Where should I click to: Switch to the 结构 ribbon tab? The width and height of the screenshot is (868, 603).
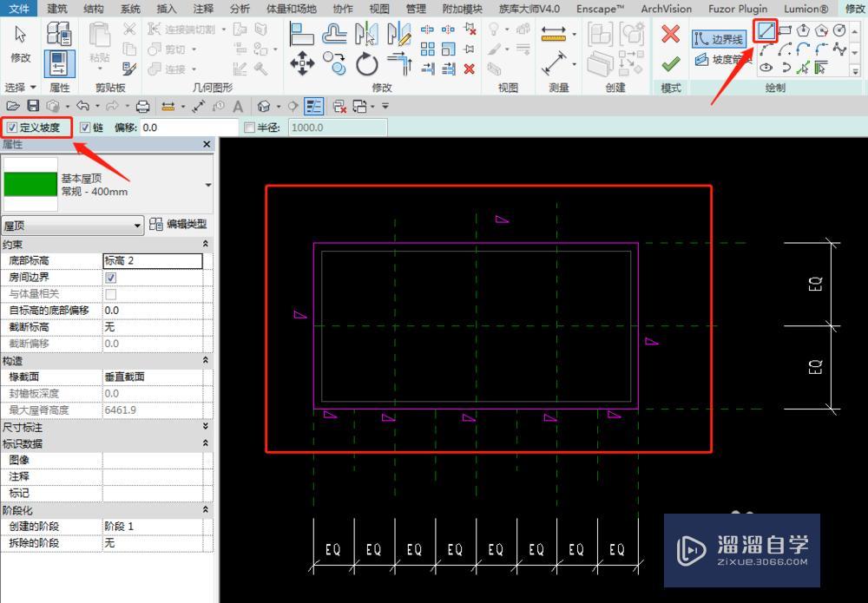(93, 9)
